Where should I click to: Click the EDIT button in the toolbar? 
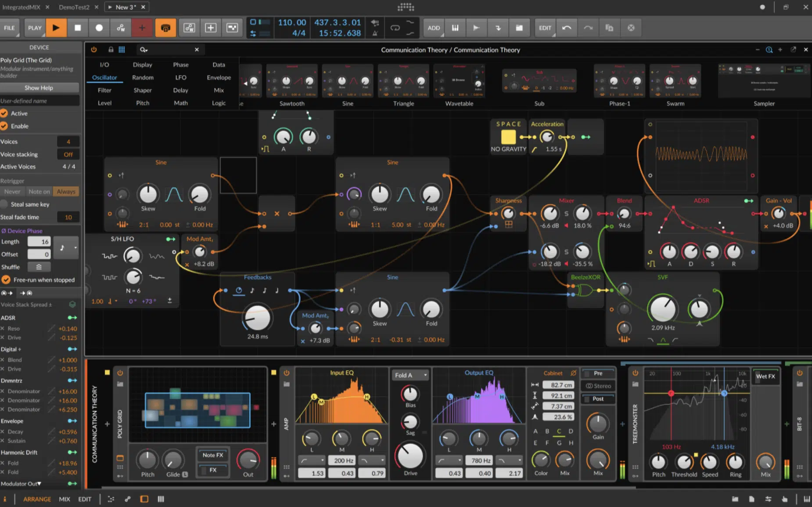(545, 28)
